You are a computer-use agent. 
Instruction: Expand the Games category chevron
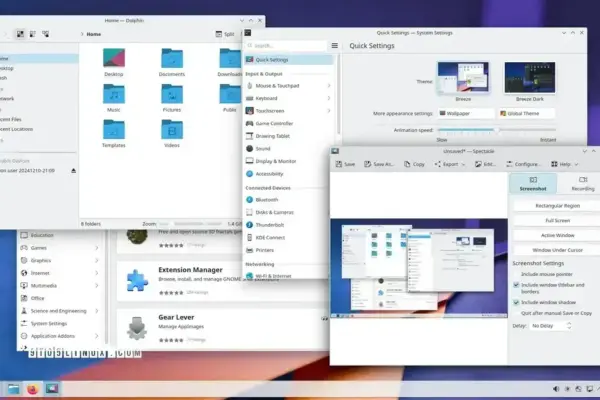(x=96, y=248)
